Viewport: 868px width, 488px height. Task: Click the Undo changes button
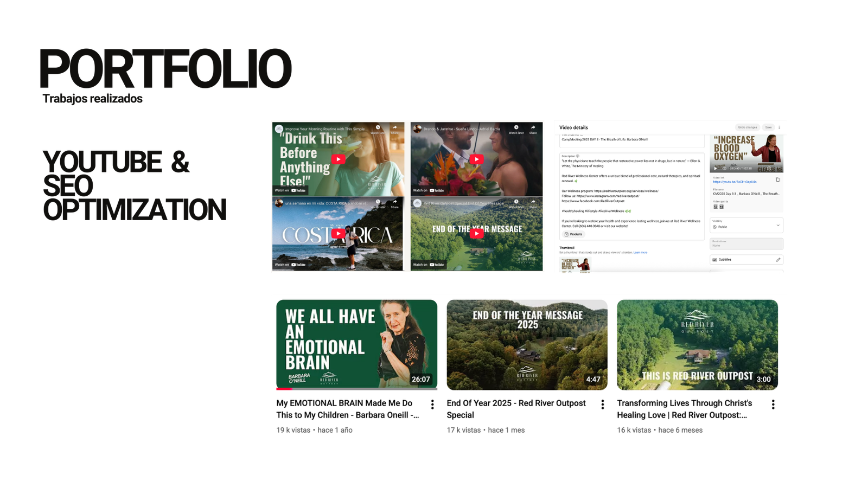pos(747,127)
